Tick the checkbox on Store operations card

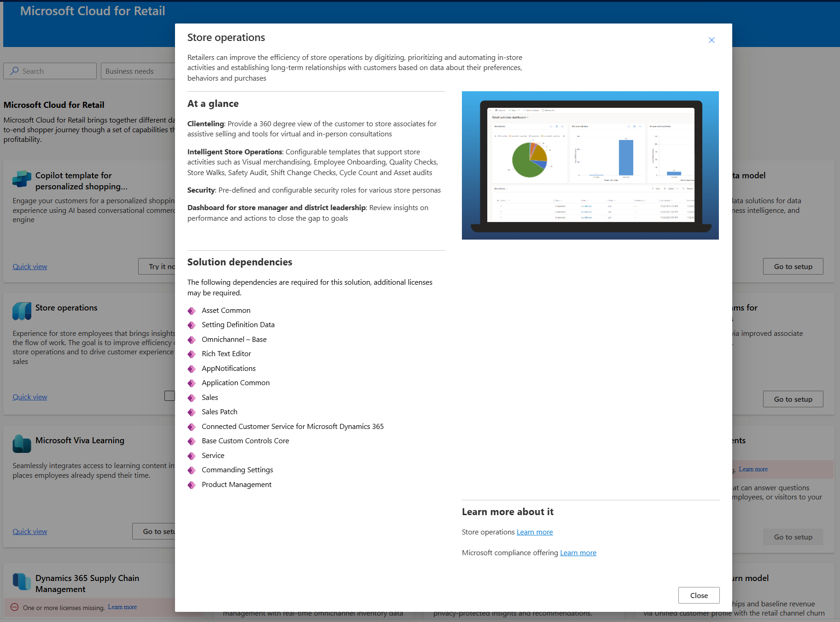(169, 396)
